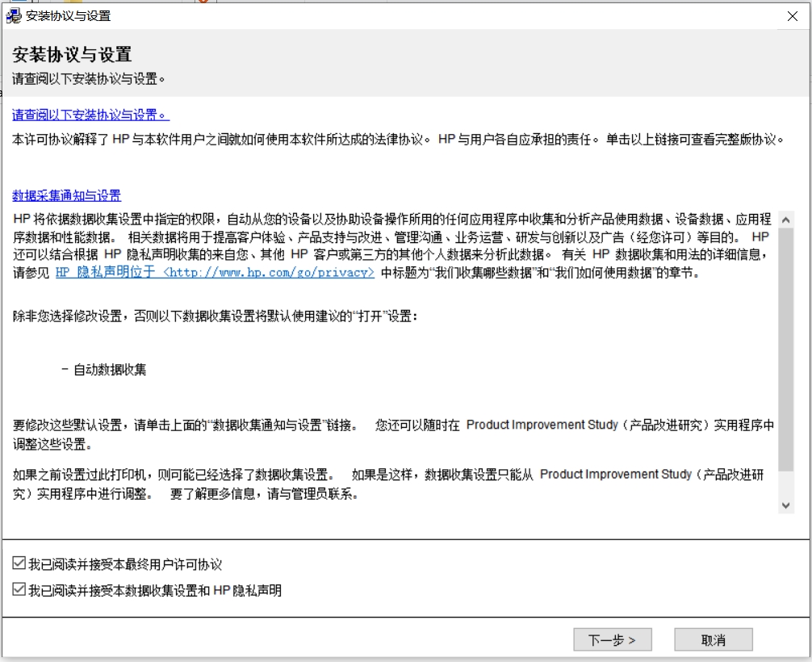
Task: Click the scrollbar up arrow
Action: coord(785,220)
